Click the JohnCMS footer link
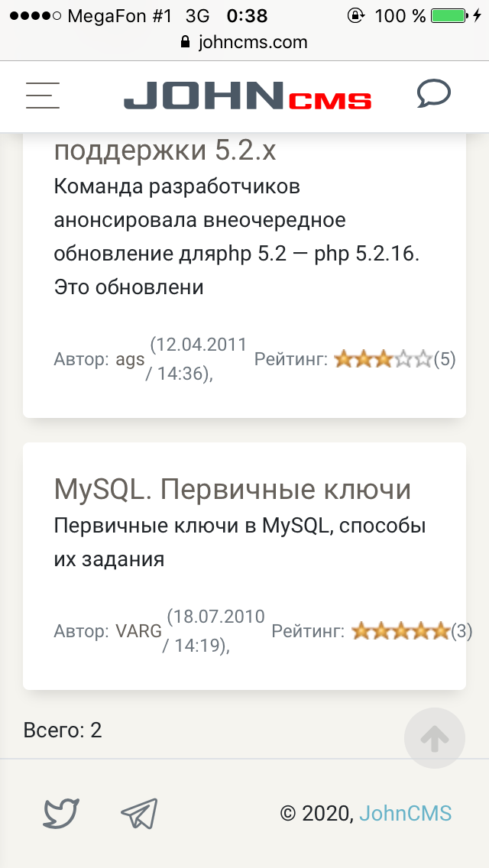The width and height of the screenshot is (489, 868). pyautogui.click(x=406, y=813)
